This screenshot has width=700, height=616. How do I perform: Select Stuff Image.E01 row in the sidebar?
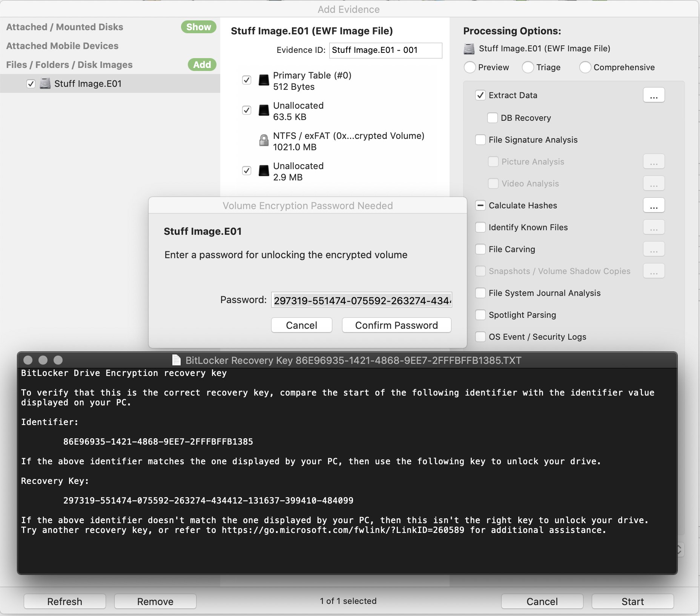pyautogui.click(x=110, y=83)
